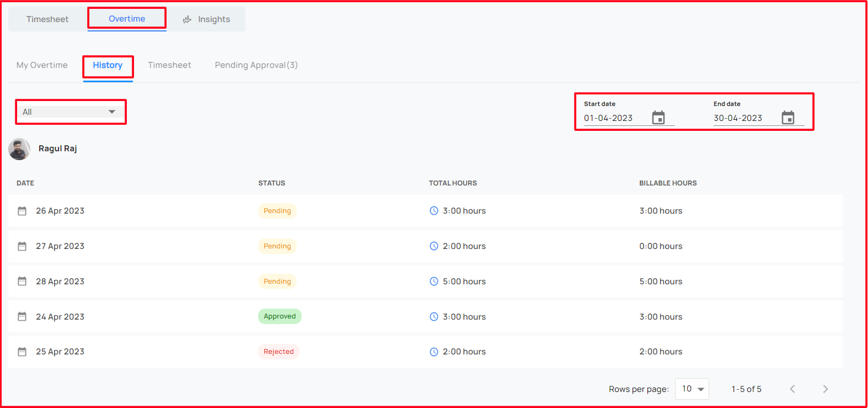Open Pending Approval(3) sub-tab
Viewport: 868px width, 408px height.
[x=256, y=65]
